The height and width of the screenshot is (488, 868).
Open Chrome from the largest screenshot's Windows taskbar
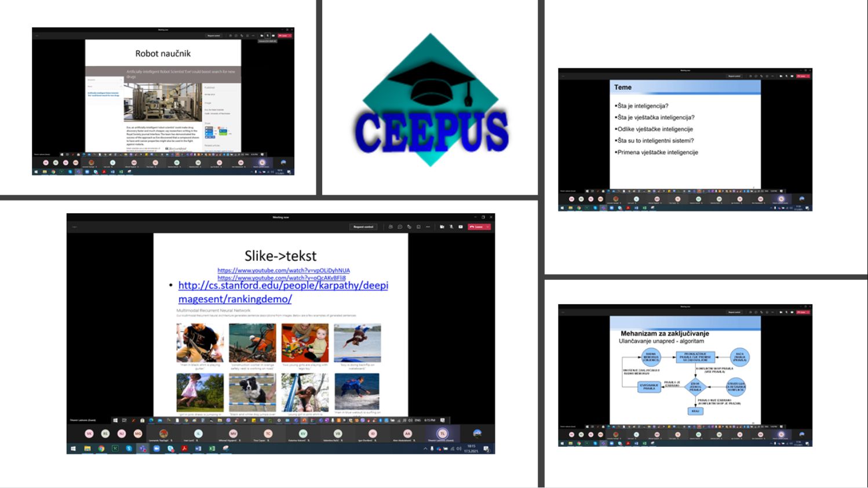click(x=101, y=449)
